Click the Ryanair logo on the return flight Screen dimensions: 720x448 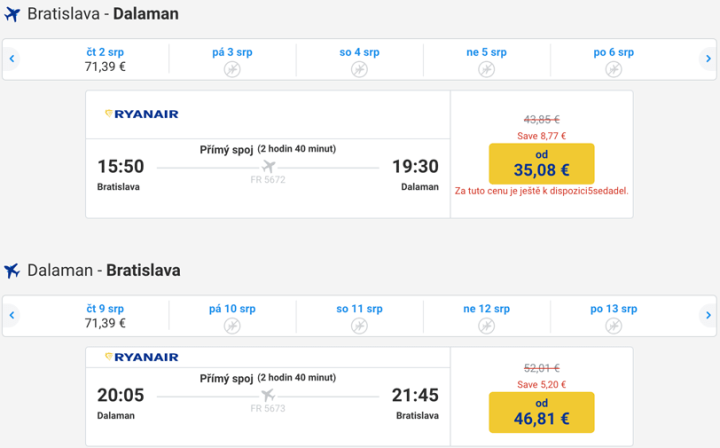[141, 357]
